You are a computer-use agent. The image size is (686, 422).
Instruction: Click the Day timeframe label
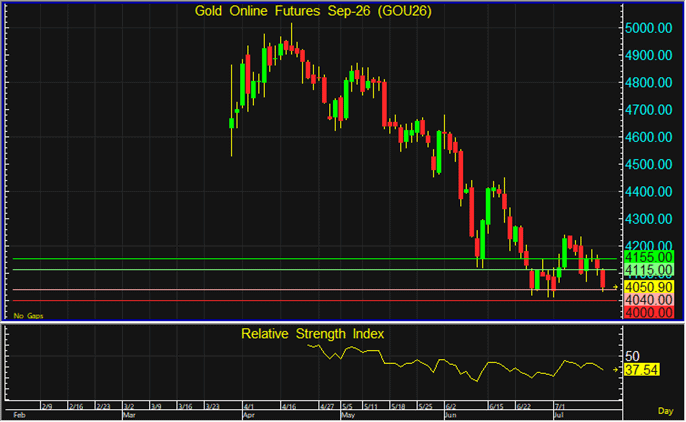click(x=665, y=411)
